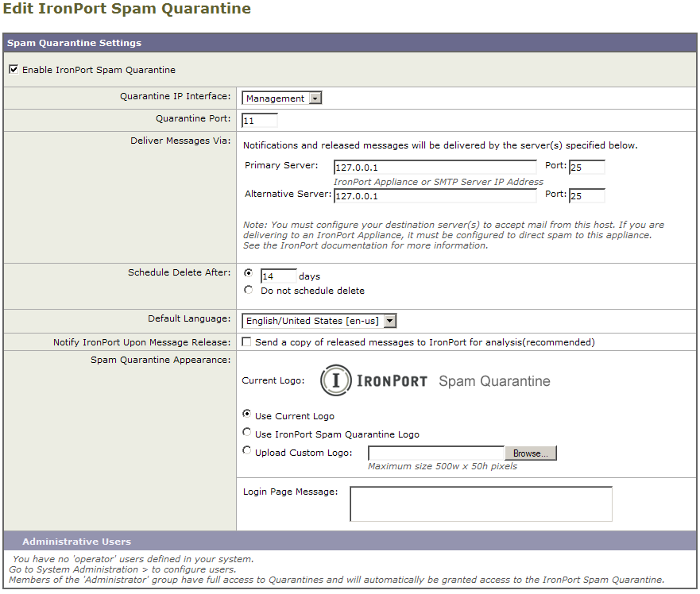
Task: Click the Edit IronPort Spam Quarantine title
Action: coord(127,9)
